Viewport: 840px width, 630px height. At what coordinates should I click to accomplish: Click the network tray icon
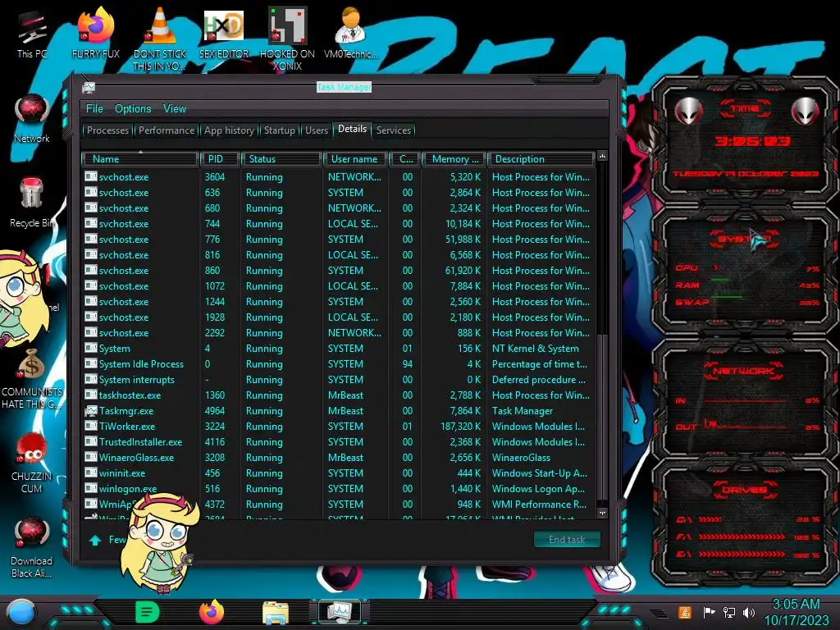click(x=729, y=612)
